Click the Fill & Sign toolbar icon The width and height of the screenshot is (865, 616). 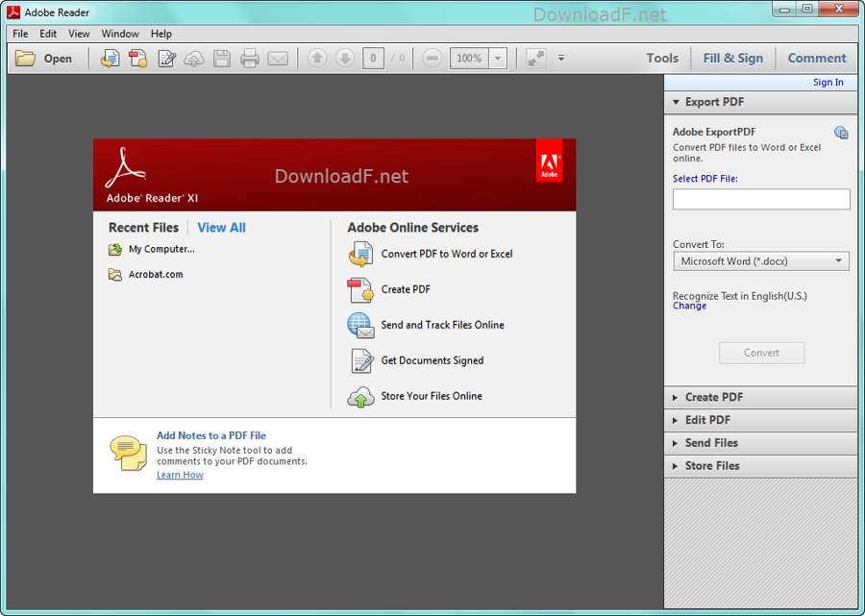[733, 58]
